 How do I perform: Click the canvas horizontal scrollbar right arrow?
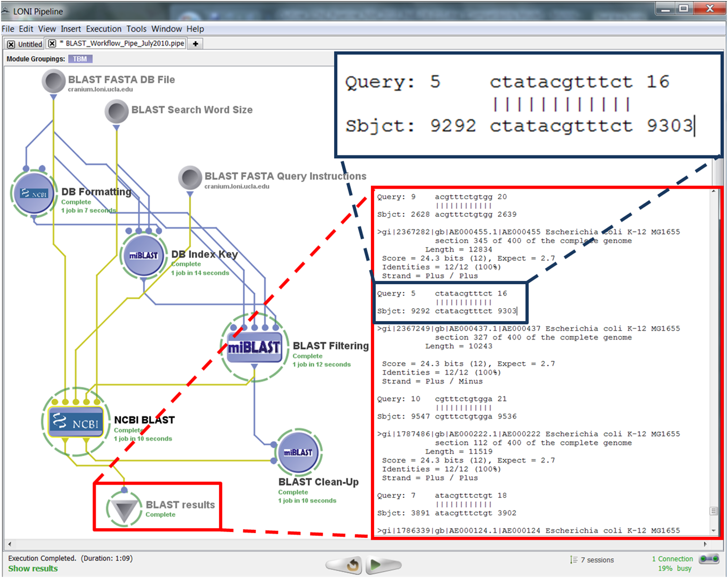(705, 544)
